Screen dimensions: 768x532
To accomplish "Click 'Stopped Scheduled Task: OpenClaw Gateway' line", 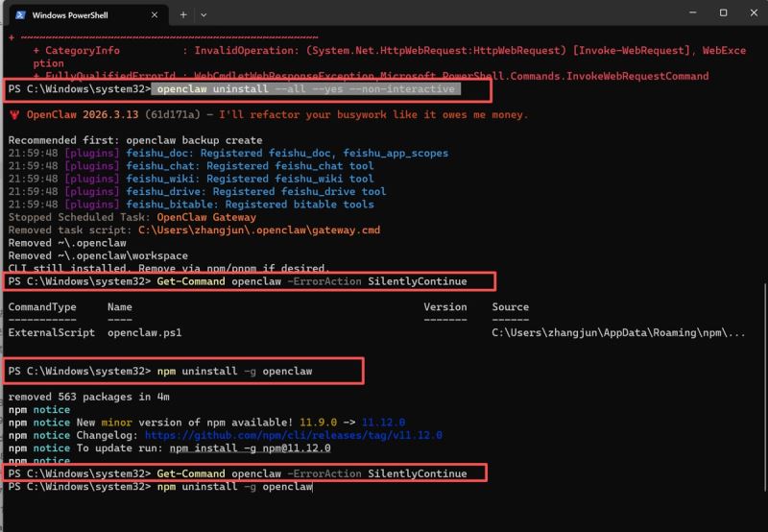I will click(132, 217).
